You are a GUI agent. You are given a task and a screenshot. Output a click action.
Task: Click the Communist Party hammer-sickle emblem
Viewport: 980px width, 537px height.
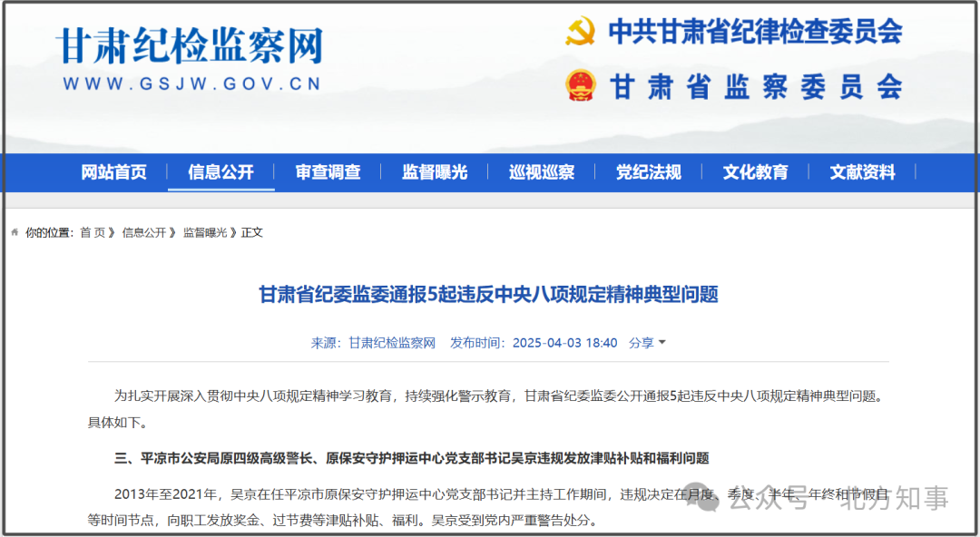(580, 31)
